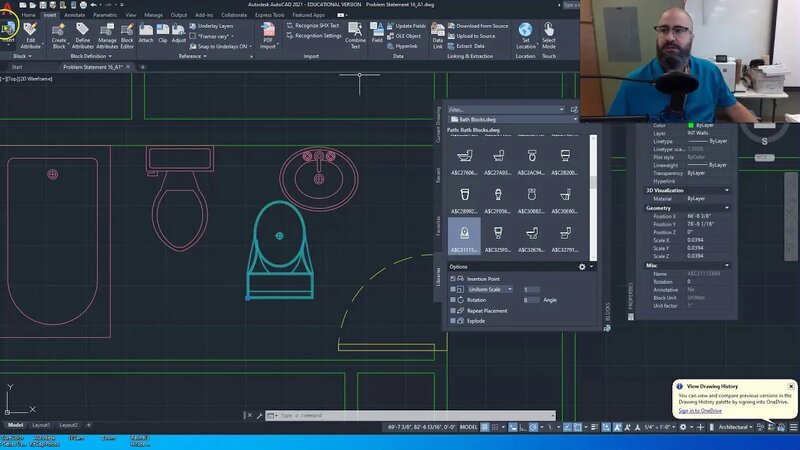Expand the Block Definition panel

pos(91,56)
